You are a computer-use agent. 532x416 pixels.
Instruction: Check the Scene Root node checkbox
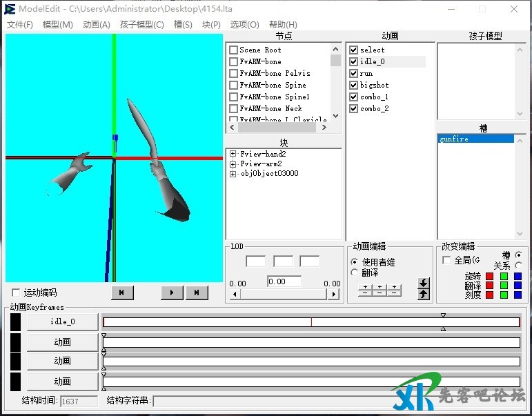[x=234, y=50]
